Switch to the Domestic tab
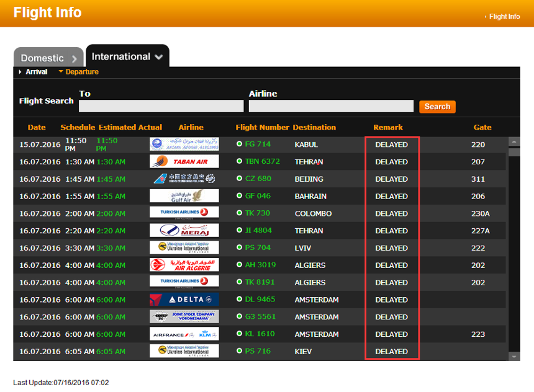The width and height of the screenshot is (534, 392). tap(48, 58)
